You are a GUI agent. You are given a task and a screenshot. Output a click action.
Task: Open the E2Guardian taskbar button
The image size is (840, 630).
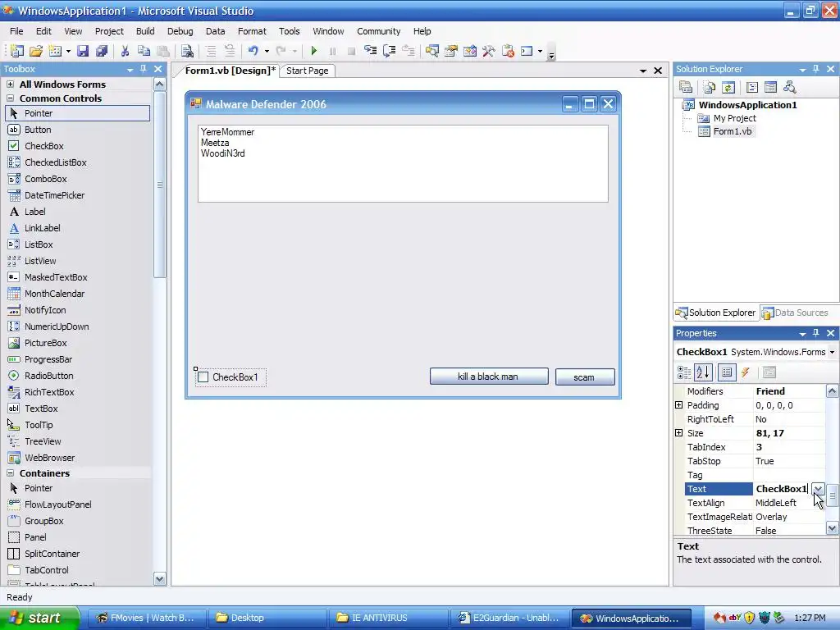508,619
